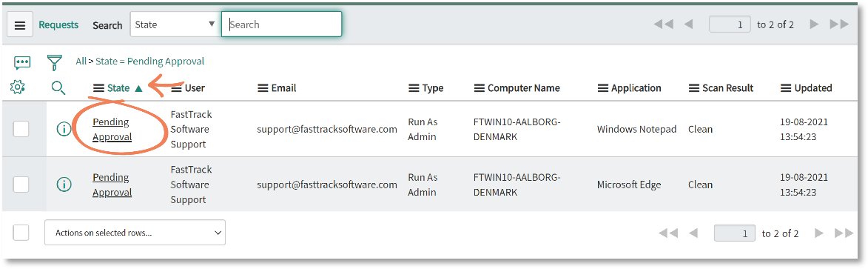Sort by the Application column header

(636, 88)
